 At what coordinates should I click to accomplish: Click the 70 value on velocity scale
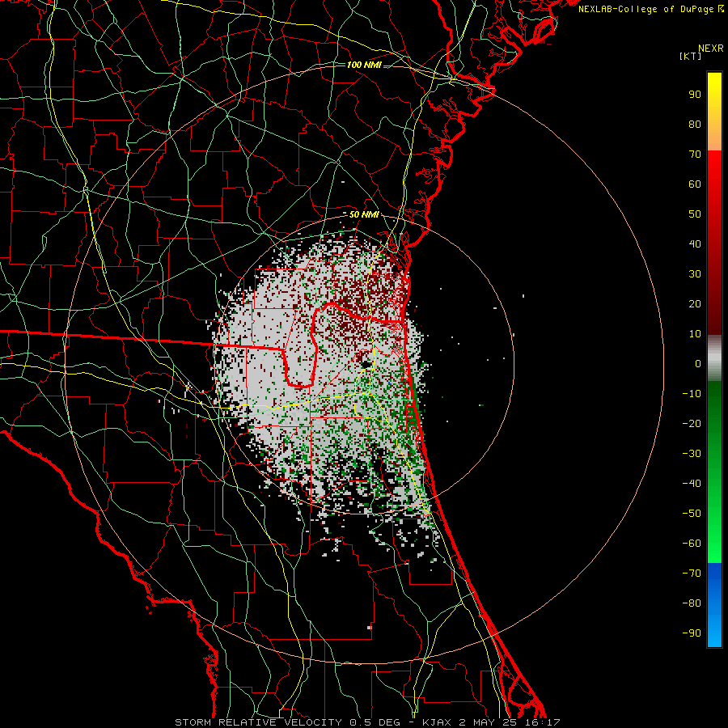(695, 154)
